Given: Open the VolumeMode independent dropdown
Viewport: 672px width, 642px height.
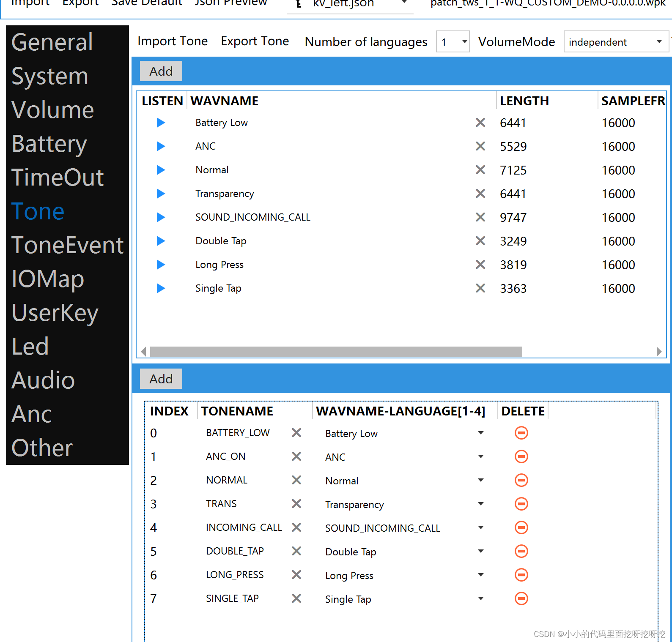Looking at the screenshot, I should (616, 41).
